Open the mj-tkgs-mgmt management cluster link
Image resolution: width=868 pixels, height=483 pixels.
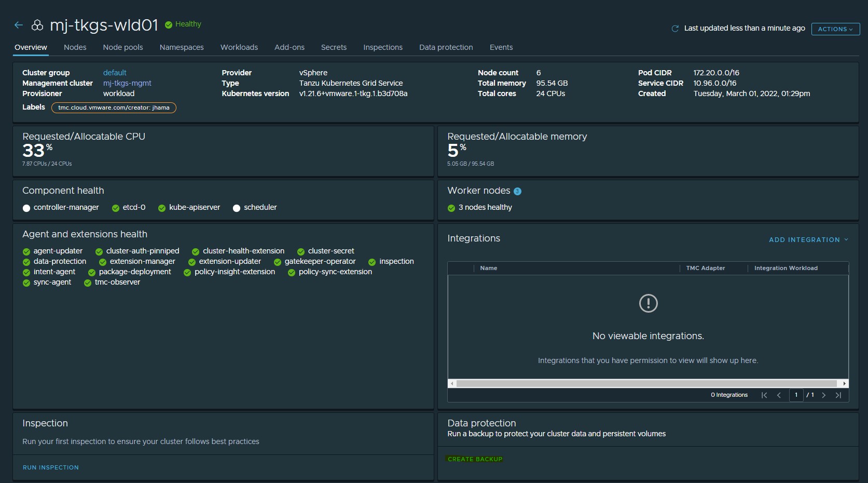click(127, 83)
